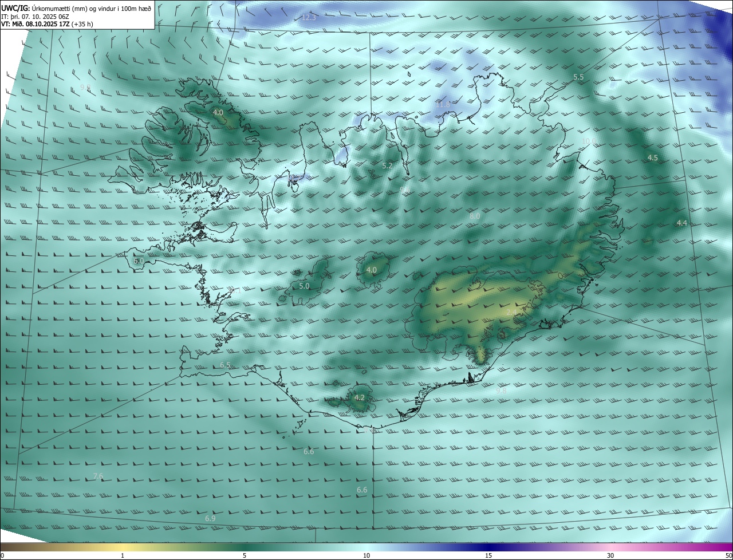This screenshot has width=733, height=560.
Task: Pick the 4.4 value label
Action: coord(681,223)
